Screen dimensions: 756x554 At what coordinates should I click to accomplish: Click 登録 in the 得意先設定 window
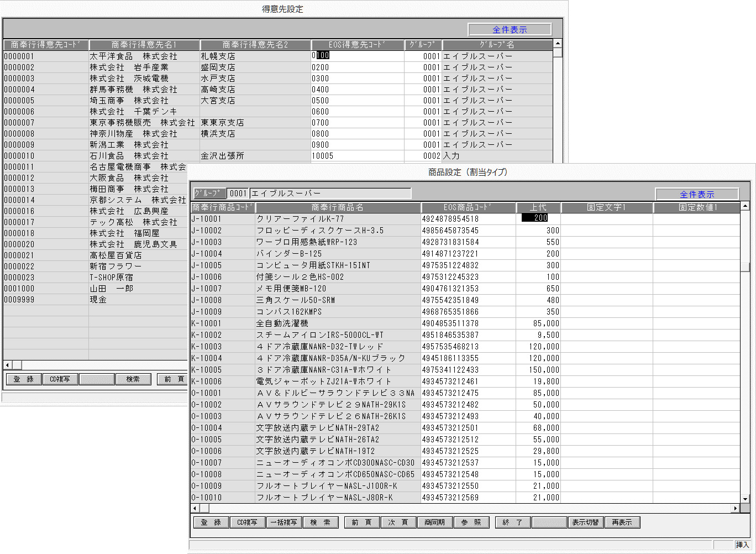pos(24,379)
